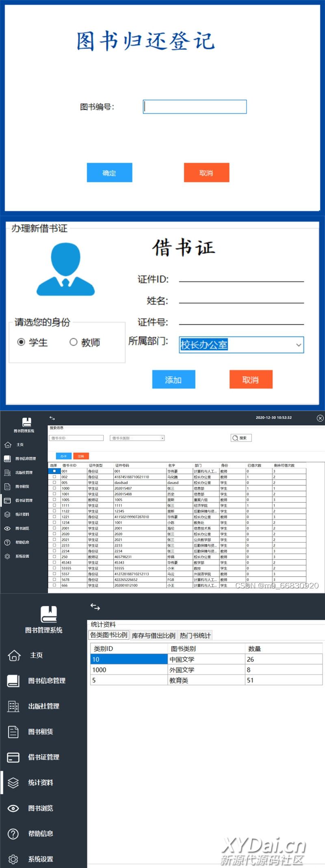Image resolution: width=325 pixels, height=868 pixels.
Task: Open 图书租赁 document icon in the statistics page sidebar
Action: pos(13,732)
